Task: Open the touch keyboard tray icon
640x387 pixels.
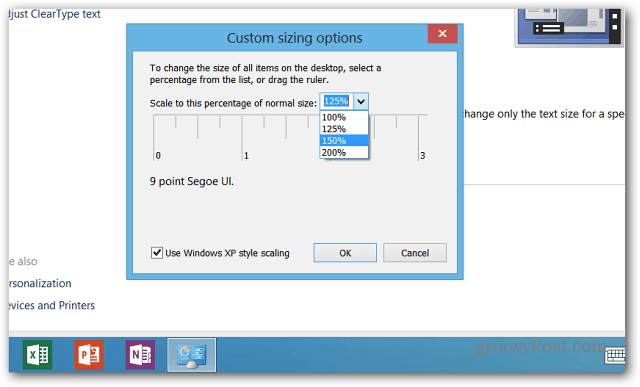Action: [615, 356]
